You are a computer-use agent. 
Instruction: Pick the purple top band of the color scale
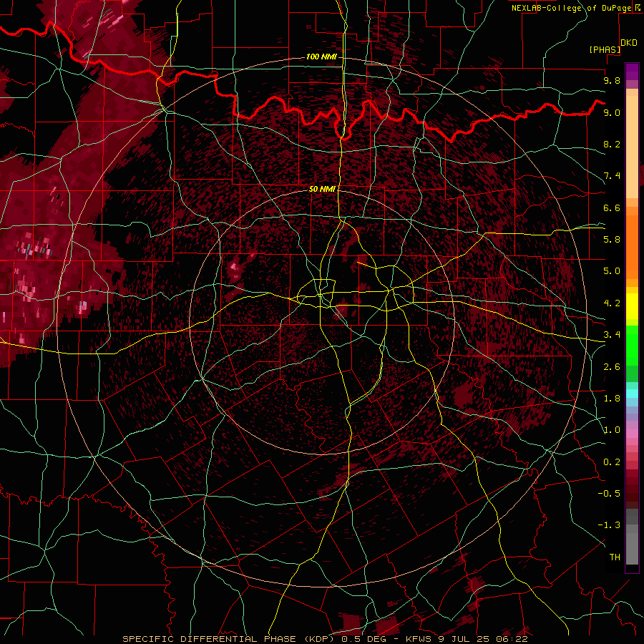click(x=632, y=72)
